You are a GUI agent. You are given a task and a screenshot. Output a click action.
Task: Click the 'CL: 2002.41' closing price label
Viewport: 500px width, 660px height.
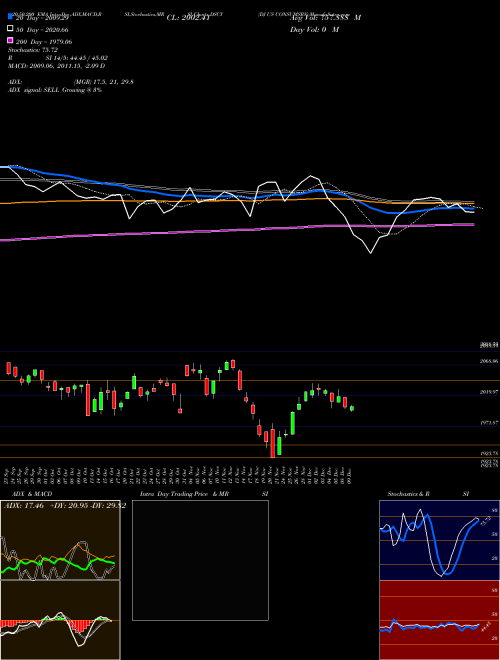click(x=188, y=18)
